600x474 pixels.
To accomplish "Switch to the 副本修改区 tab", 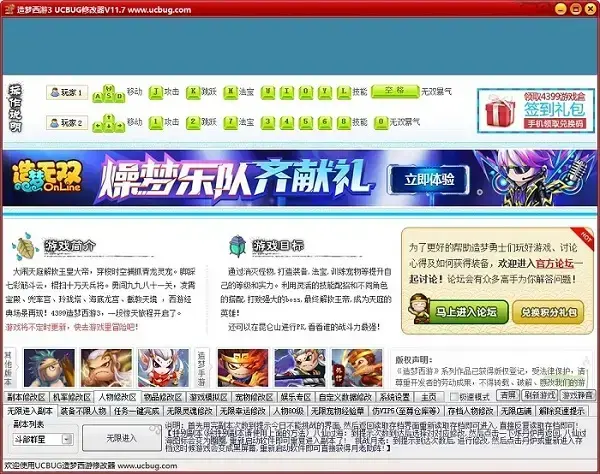I will tap(26, 397).
